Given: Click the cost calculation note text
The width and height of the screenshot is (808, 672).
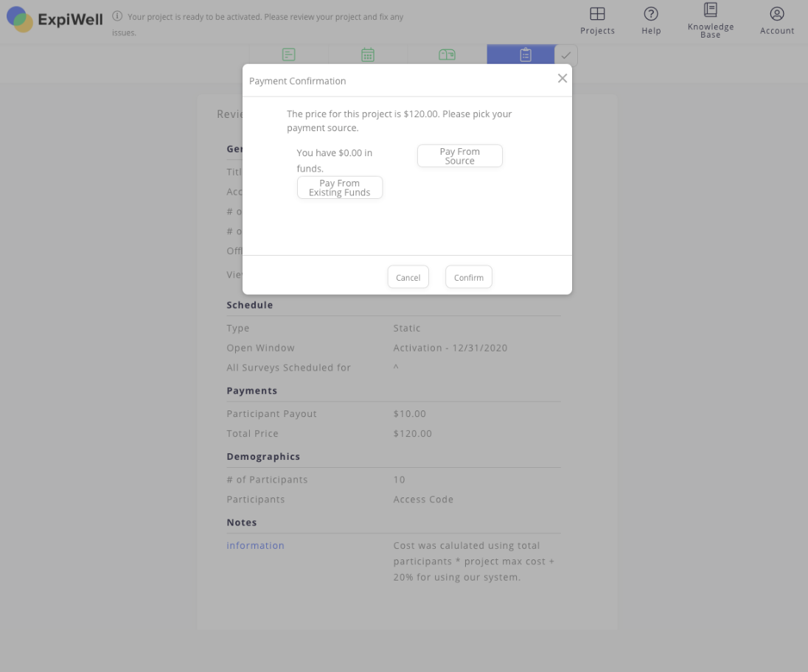Looking at the screenshot, I should click(474, 561).
